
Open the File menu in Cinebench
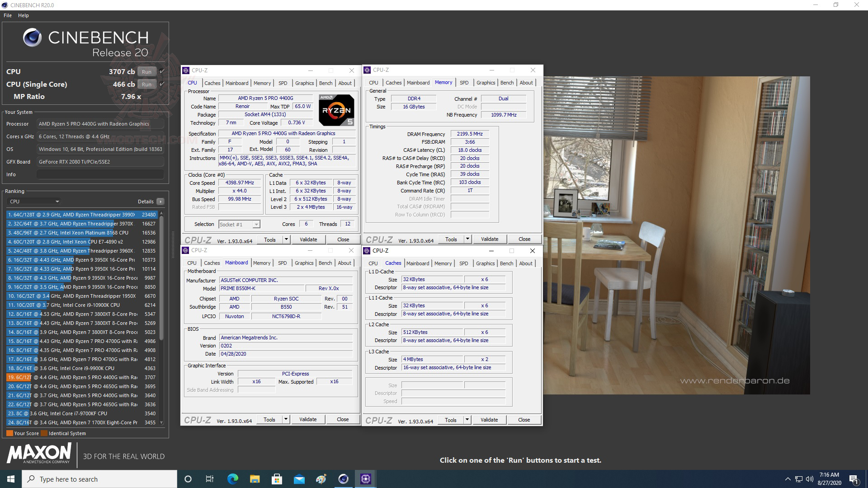click(7, 15)
